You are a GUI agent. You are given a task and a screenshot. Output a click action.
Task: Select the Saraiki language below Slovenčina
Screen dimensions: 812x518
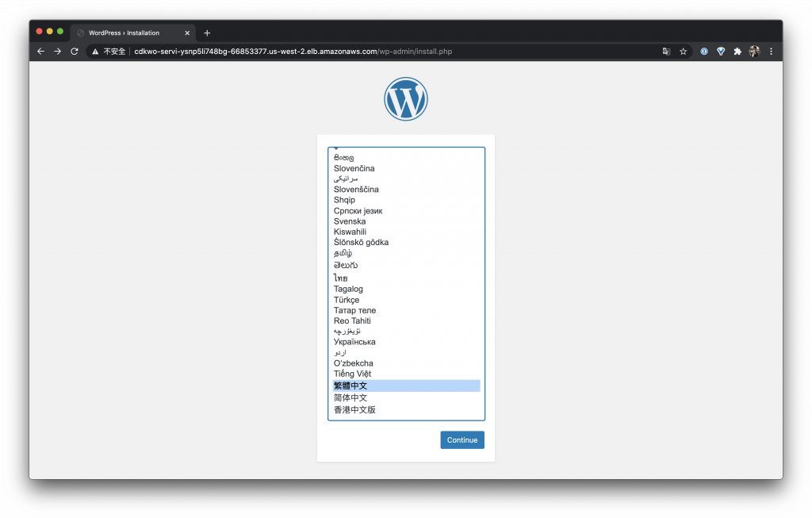406,178
